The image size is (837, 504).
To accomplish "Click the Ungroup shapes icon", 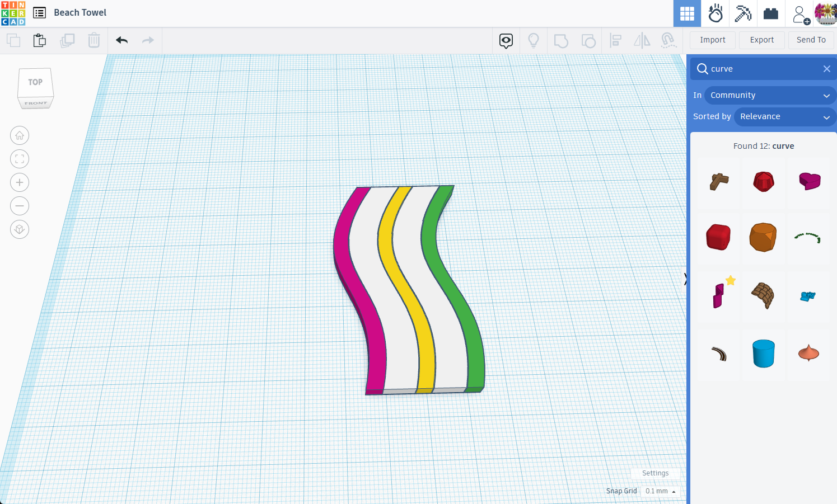I will (588, 41).
